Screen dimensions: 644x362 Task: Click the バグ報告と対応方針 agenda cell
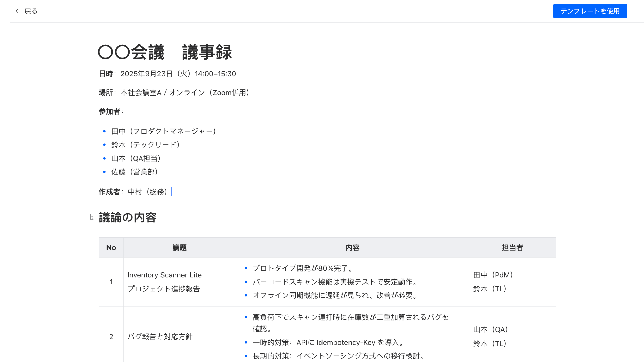(160, 337)
